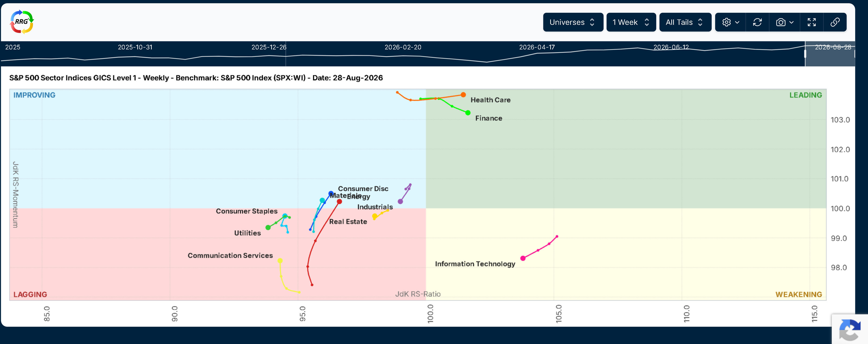Click the highlighted timeline window near 2026-08-28
Viewport: 868px width, 344px height.
(x=830, y=54)
